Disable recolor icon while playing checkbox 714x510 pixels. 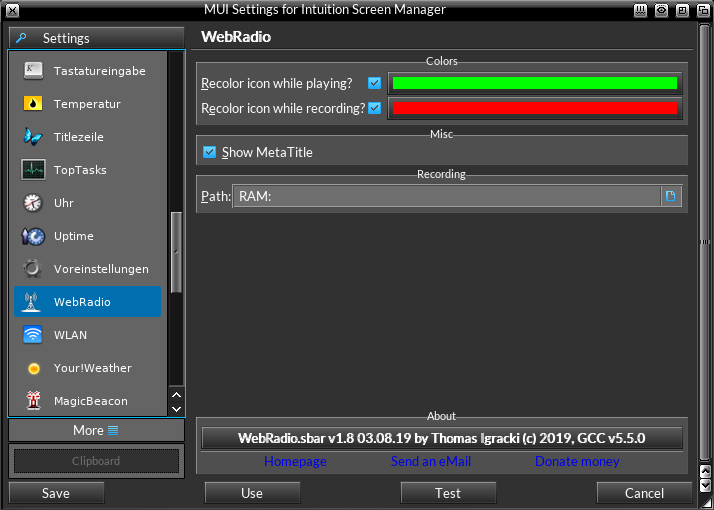(375, 83)
